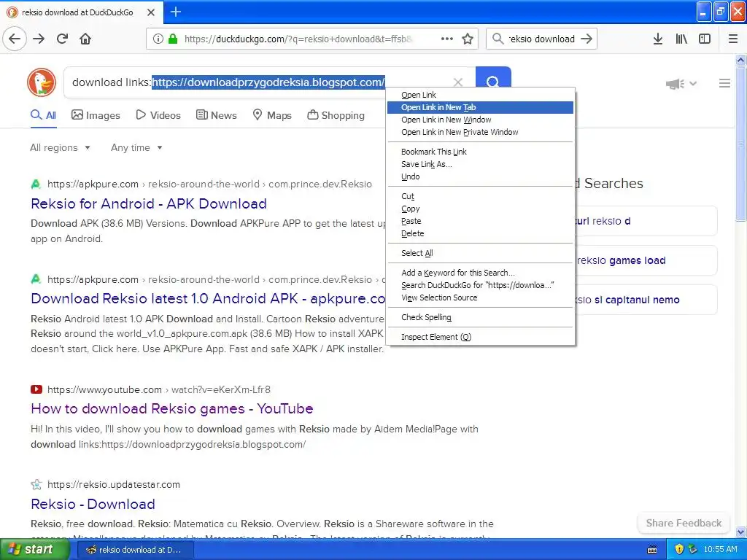This screenshot has width=747, height=560.
Task: Choose Select All in the context menu
Action: click(480, 253)
